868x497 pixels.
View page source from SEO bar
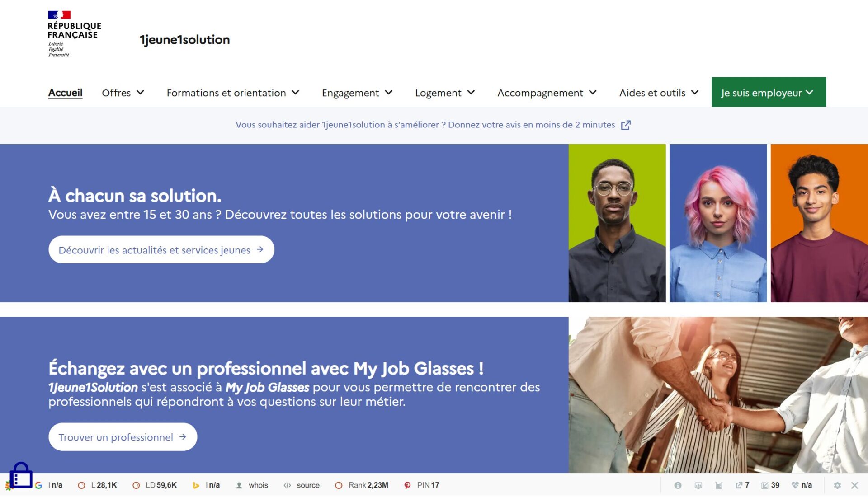[x=307, y=485]
